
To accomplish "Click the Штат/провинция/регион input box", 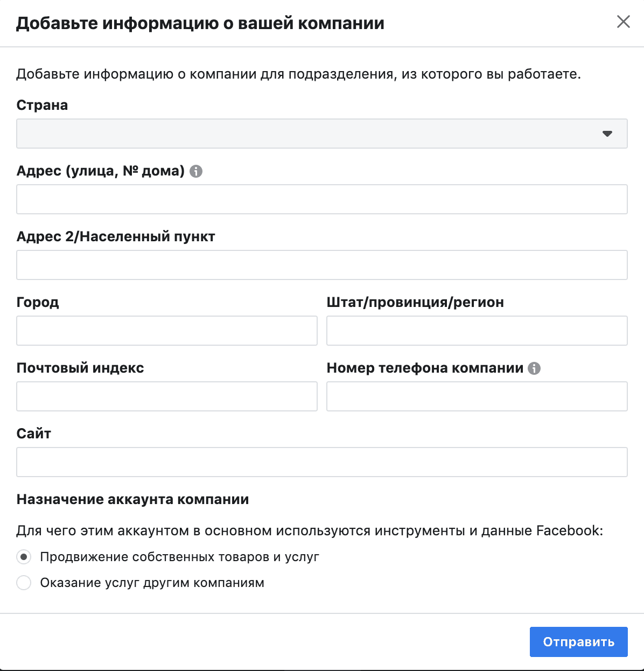I will [477, 331].
